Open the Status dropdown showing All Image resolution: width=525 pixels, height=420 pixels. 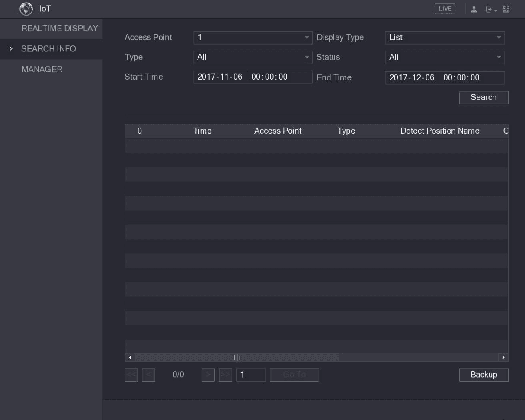445,57
